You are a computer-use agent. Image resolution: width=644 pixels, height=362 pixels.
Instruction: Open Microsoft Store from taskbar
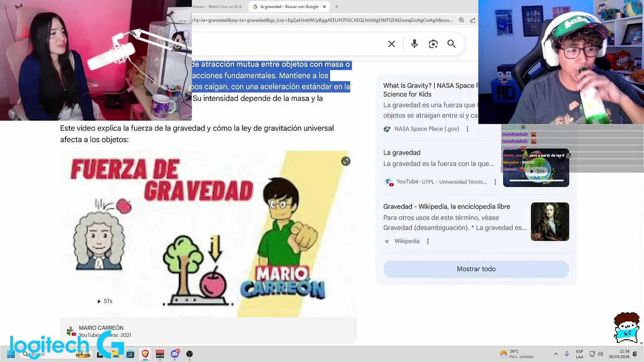[130, 354]
